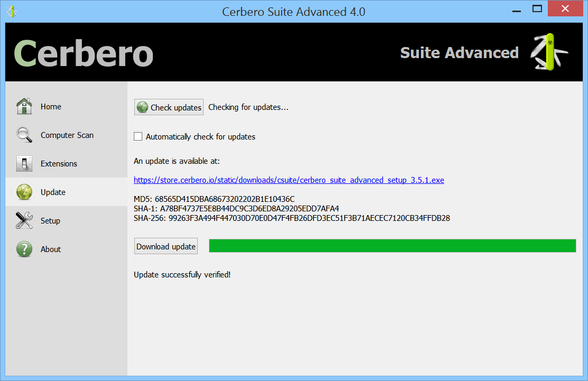Click the MD5 hash line

214,199
